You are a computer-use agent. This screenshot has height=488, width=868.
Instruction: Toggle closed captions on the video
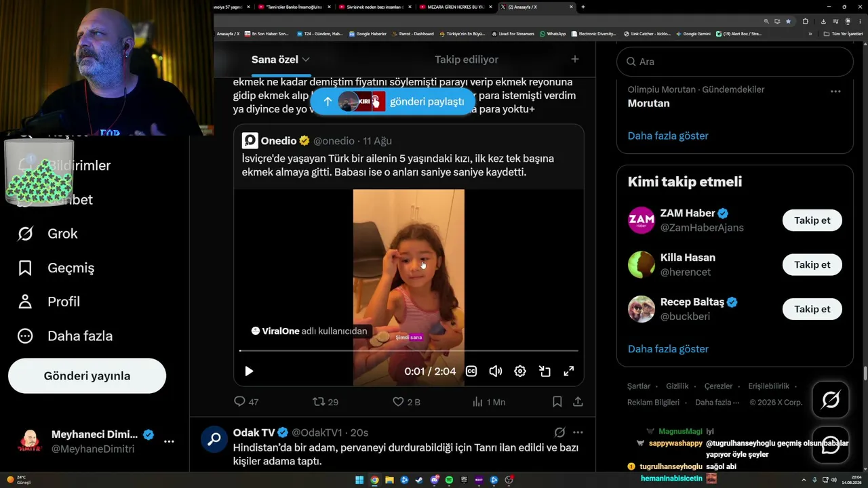(x=471, y=371)
